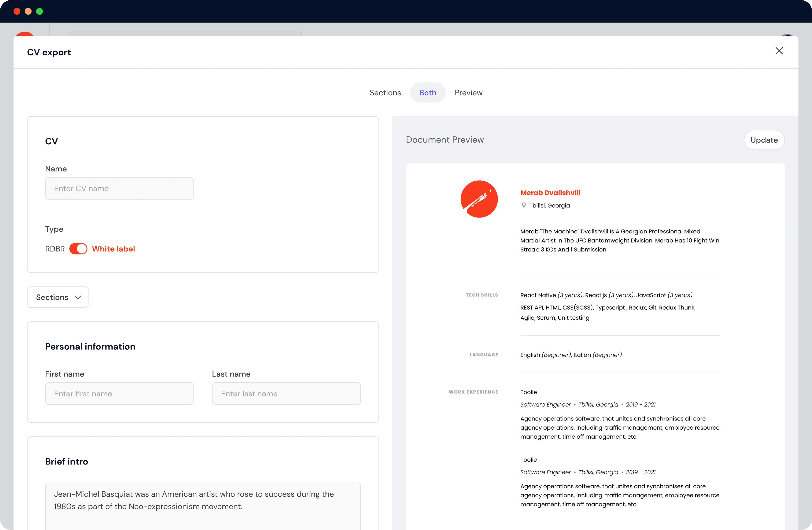
Task: Switch to the Preview tab
Action: pyautogui.click(x=468, y=92)
